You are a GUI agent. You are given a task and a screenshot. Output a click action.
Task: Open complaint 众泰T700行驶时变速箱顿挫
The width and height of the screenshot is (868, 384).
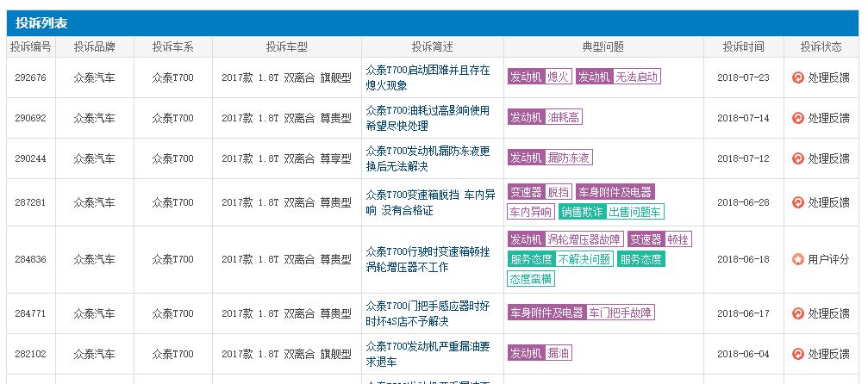coord(428,259)
